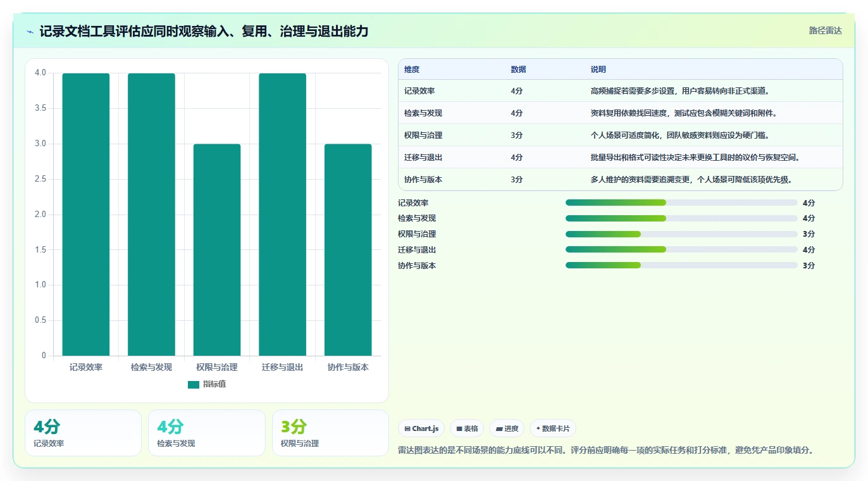Viewport: 868px width, 481px height.
Task: Open the 4分 检索与发现 data card
Action: pos(206,433)
